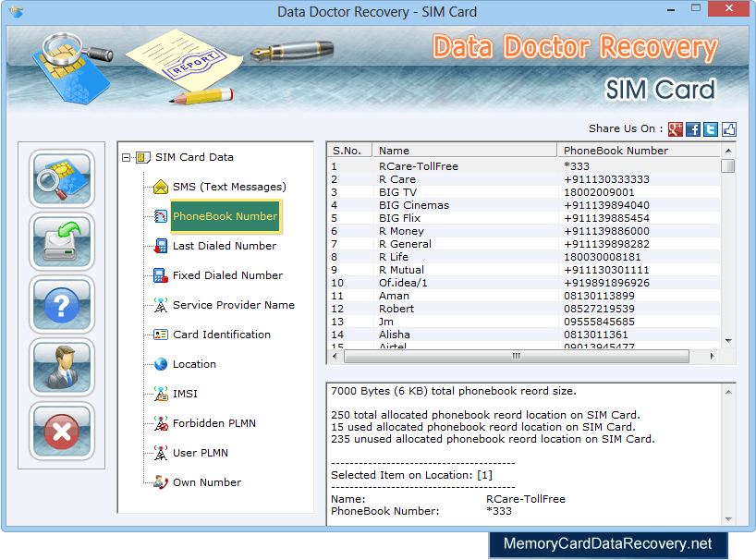Click the Fixed Dialed Number phone icon
The image size is (756, 560).
click(x=161, y=275)
